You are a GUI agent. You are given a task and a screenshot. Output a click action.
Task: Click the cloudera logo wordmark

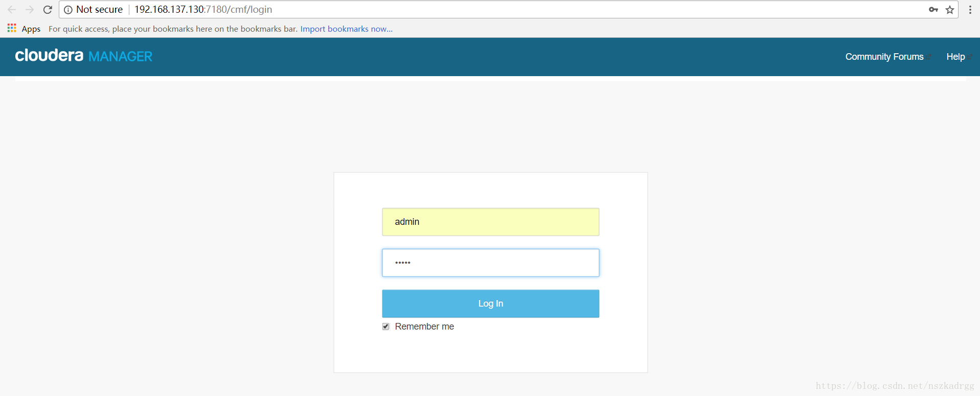49,55
